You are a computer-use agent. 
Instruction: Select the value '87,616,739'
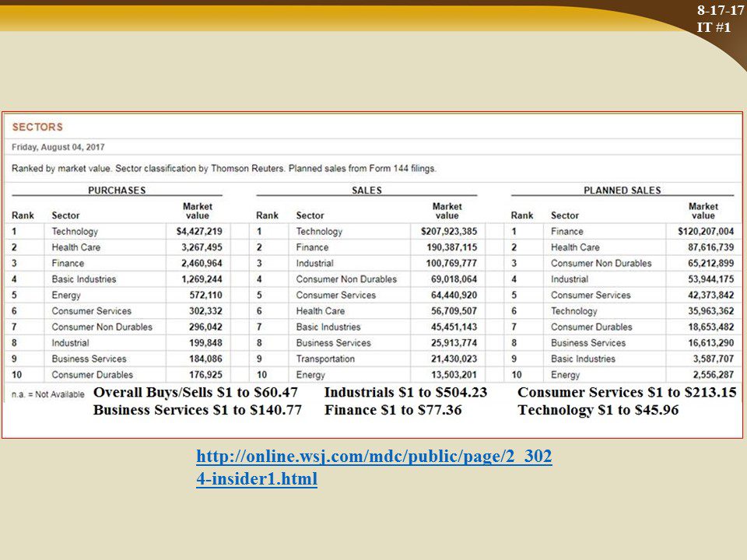710,247
